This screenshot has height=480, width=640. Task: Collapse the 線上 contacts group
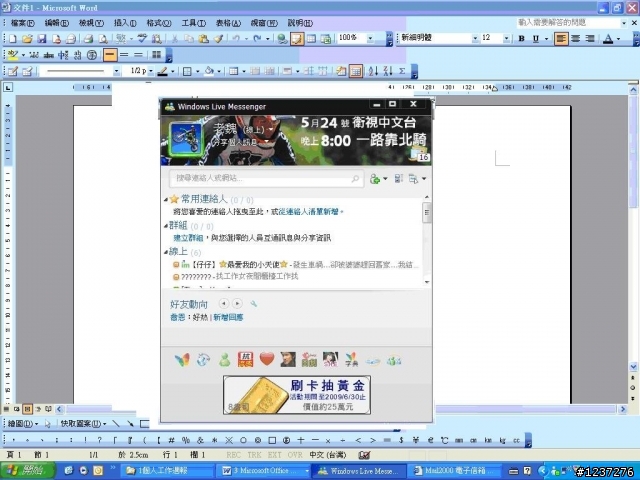click(x=166, y=252)
